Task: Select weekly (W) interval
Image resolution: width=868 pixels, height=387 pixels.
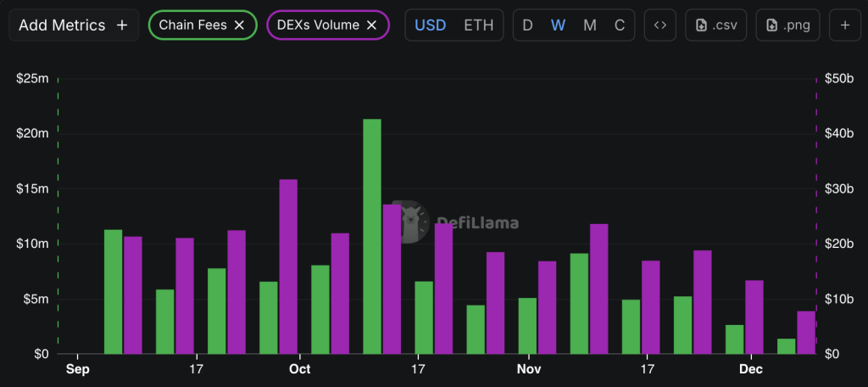Action: tap(558, 25)
